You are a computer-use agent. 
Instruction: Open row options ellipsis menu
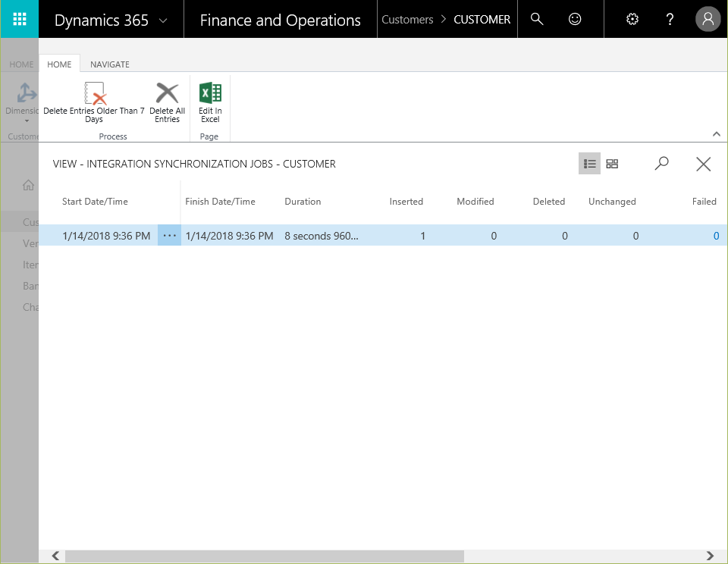point(169,236)
